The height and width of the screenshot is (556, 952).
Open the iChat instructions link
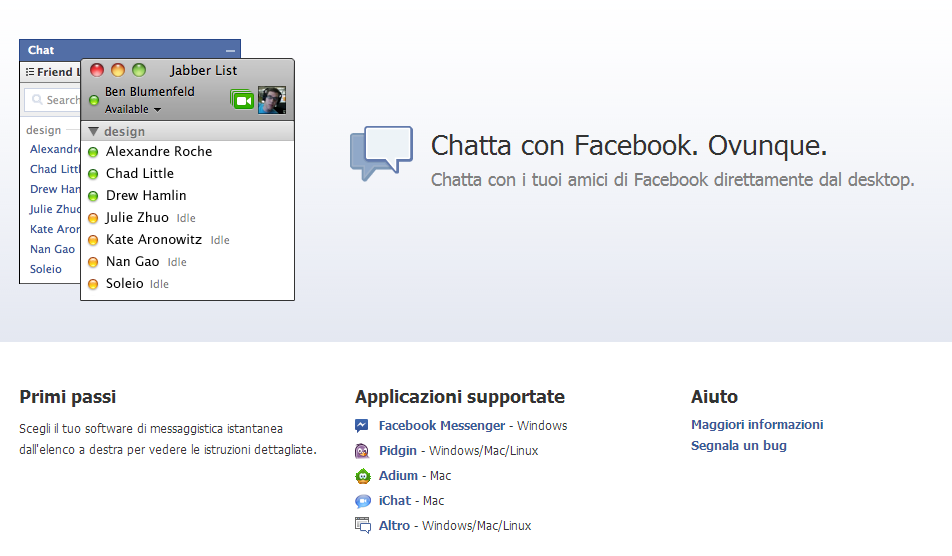point(395,500)
